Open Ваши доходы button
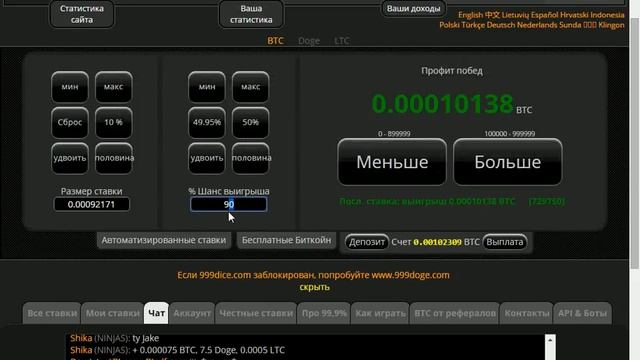Image resolution: width=640 pixels, height=360 pixels. (413, 9)
